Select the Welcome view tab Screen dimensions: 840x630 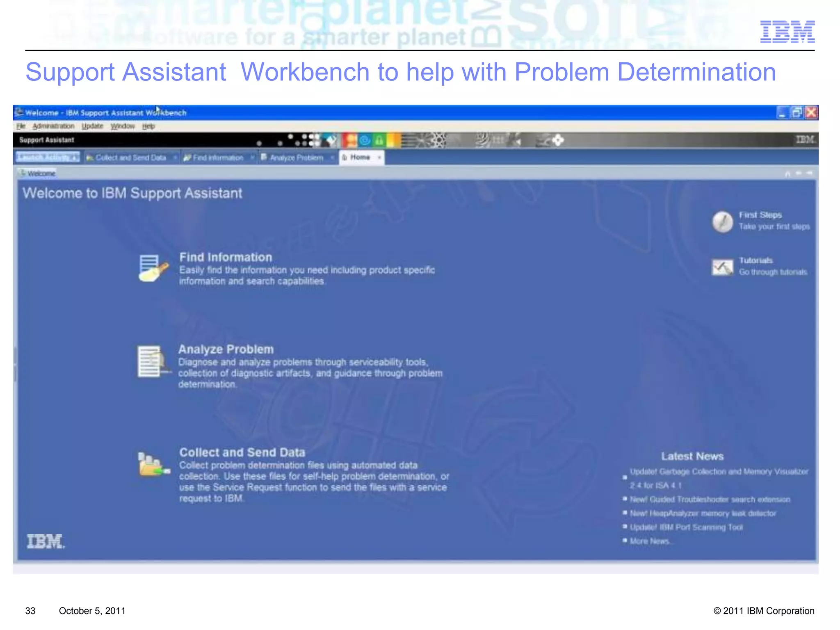38,173
